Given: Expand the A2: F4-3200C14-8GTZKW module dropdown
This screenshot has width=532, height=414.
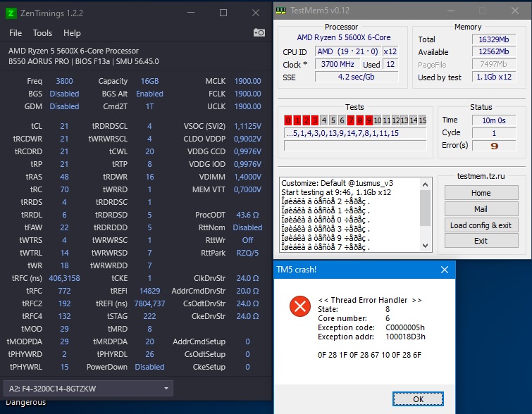Looking at the screenshot, I should (88, 389).
